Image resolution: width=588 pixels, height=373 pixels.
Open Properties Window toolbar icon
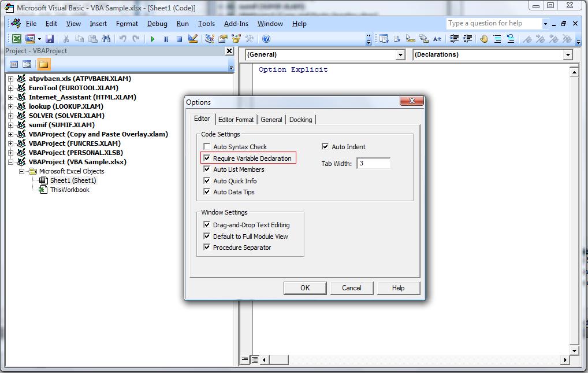coord(223,39)
